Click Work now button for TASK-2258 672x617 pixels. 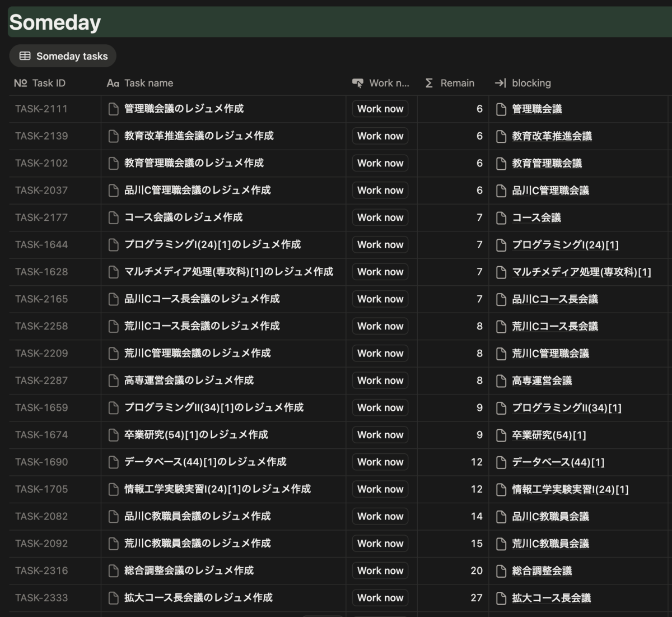click(380, 326)
